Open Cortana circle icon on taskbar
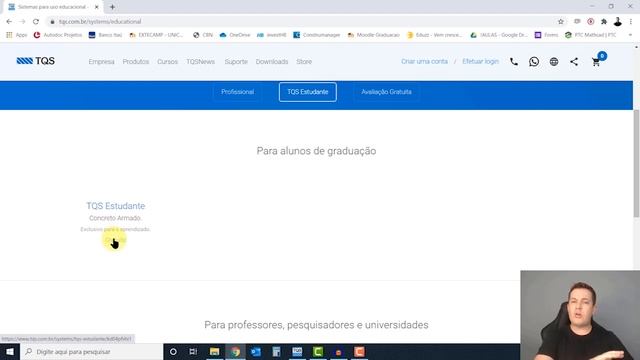Image resolution: width=640 pixels, height=360 pixels. tap(173, 351)
